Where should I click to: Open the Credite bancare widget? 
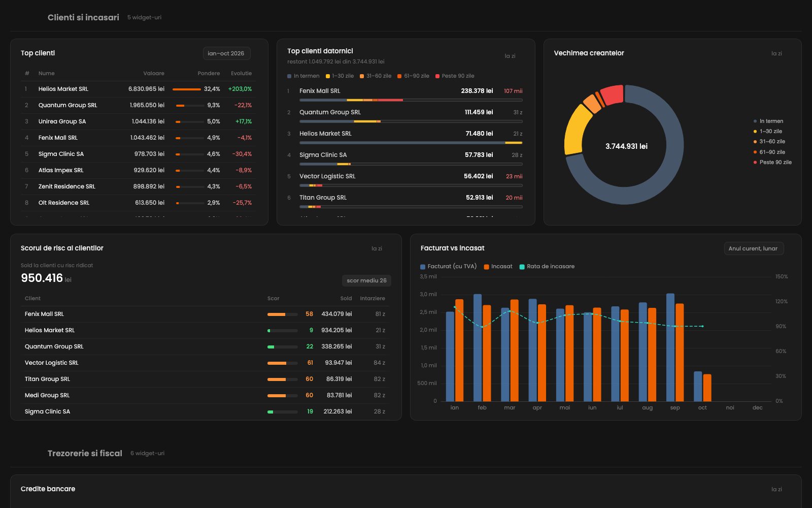click(x=405, y=491)
